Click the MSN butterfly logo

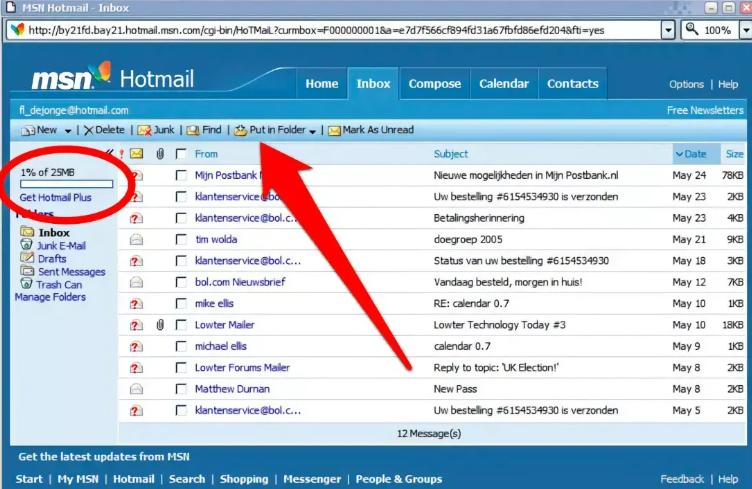click(101, 72)
